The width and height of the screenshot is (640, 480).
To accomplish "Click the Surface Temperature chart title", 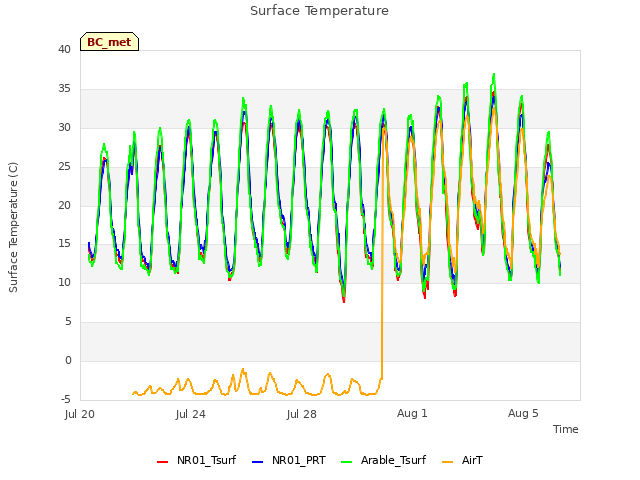I will pos(319,11).
